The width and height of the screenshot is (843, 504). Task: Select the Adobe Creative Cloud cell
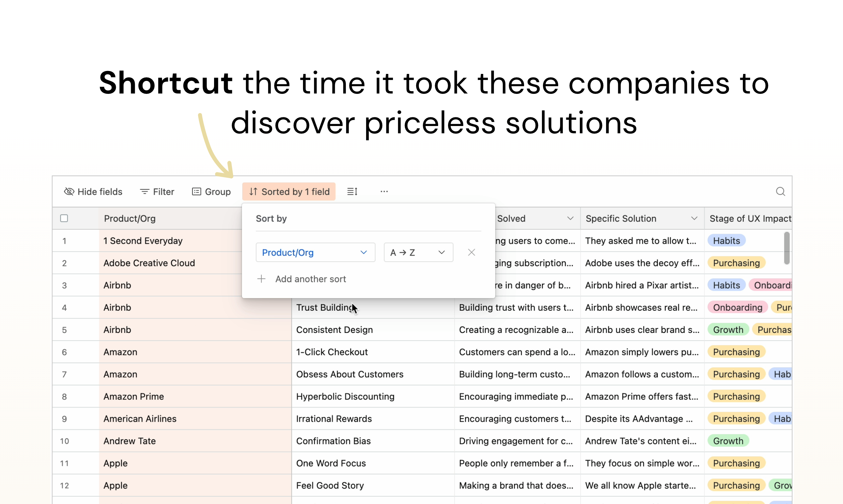tap(171, 263)
